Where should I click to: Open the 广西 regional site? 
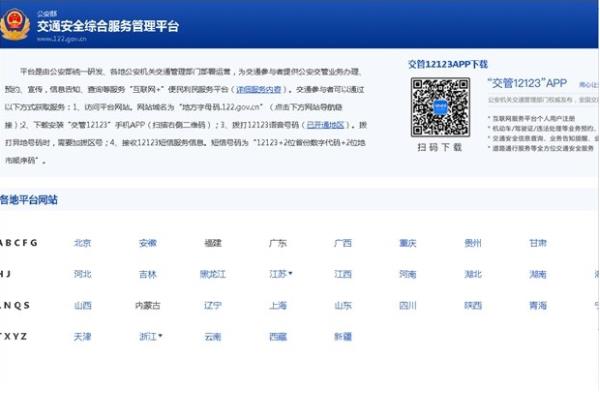[343, 243]
